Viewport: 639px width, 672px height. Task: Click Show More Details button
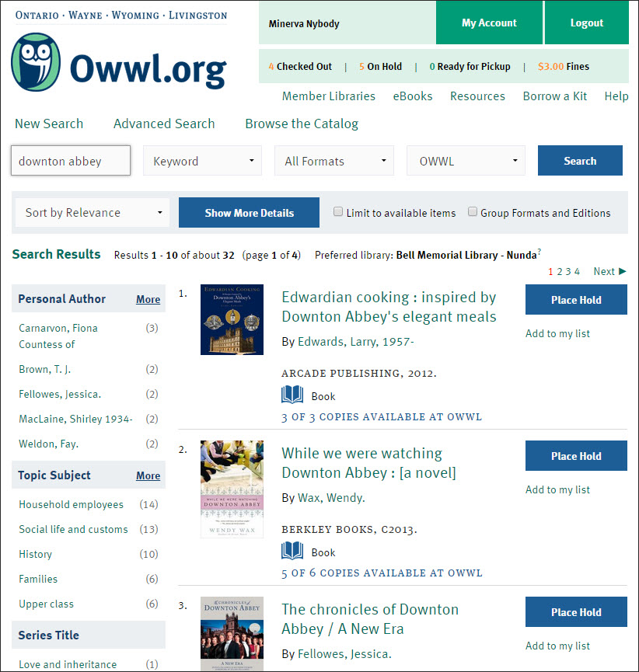pos(250,213)
